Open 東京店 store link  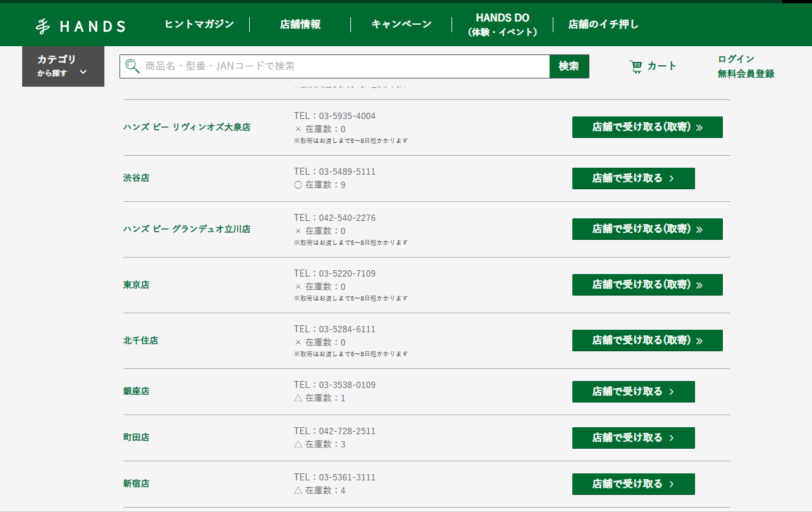point(137,285)
